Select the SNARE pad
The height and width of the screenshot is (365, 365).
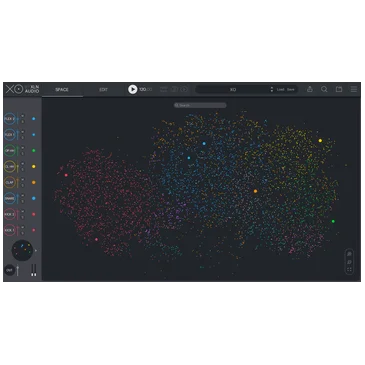coord(9,198)
